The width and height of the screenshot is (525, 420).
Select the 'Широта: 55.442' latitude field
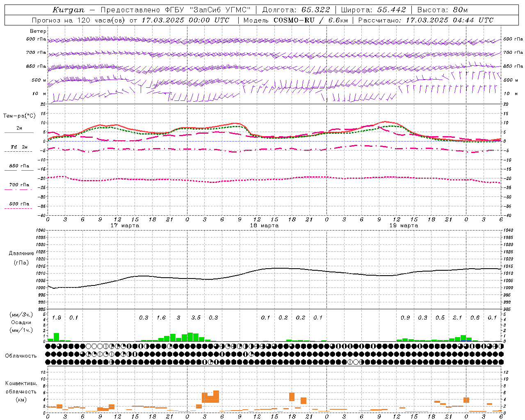(373, 10)
